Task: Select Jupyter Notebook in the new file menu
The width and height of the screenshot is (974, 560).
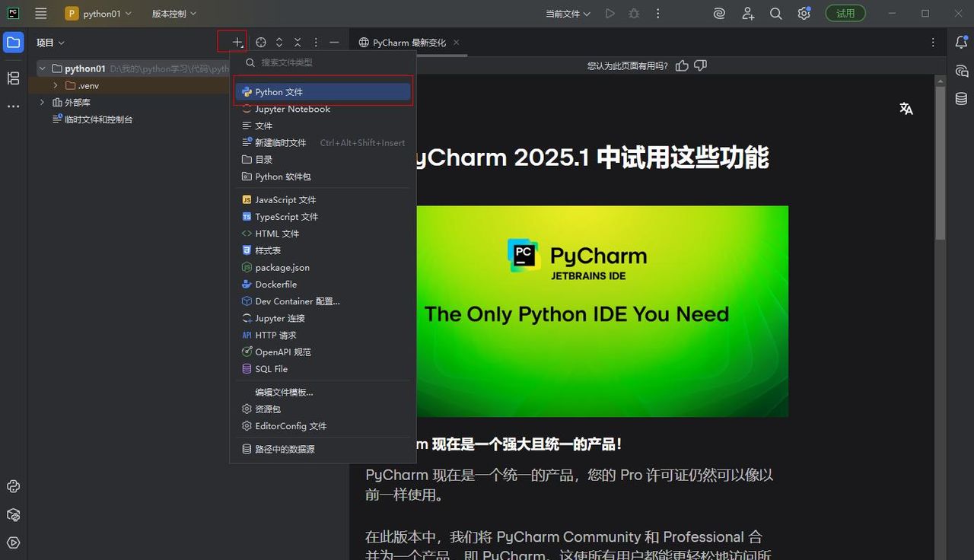Action: coord(293,109)
